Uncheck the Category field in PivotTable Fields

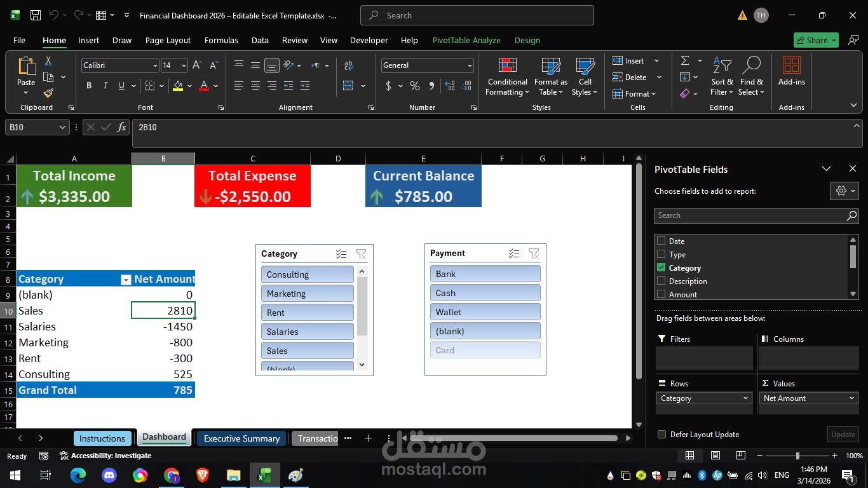(661, 268)
